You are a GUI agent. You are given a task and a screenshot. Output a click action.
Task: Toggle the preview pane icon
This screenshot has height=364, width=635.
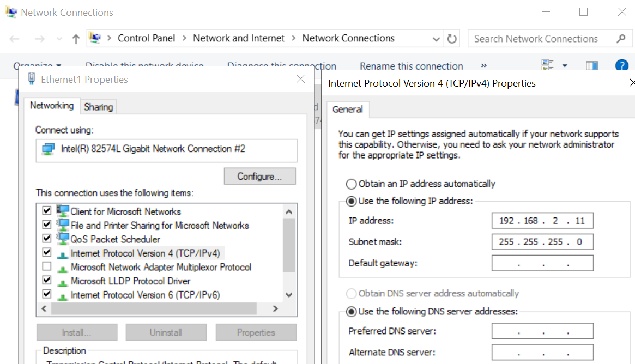(x=592, y=65)
